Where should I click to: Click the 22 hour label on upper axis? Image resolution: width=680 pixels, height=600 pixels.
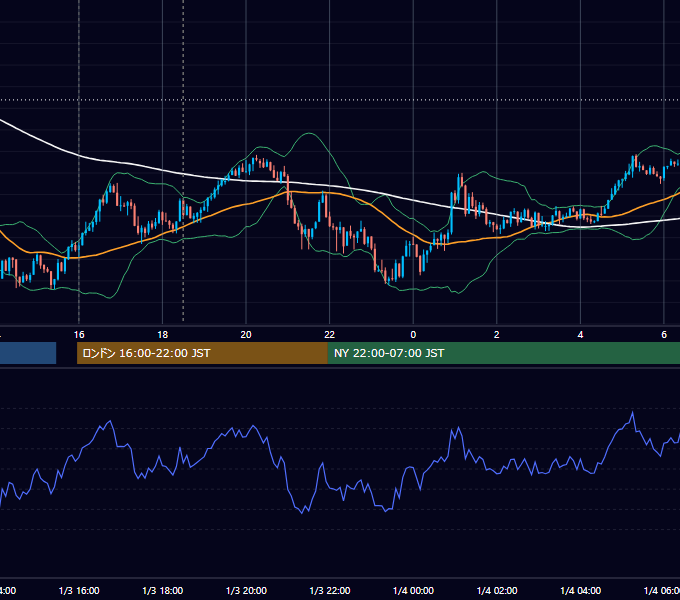click(330, 335)
